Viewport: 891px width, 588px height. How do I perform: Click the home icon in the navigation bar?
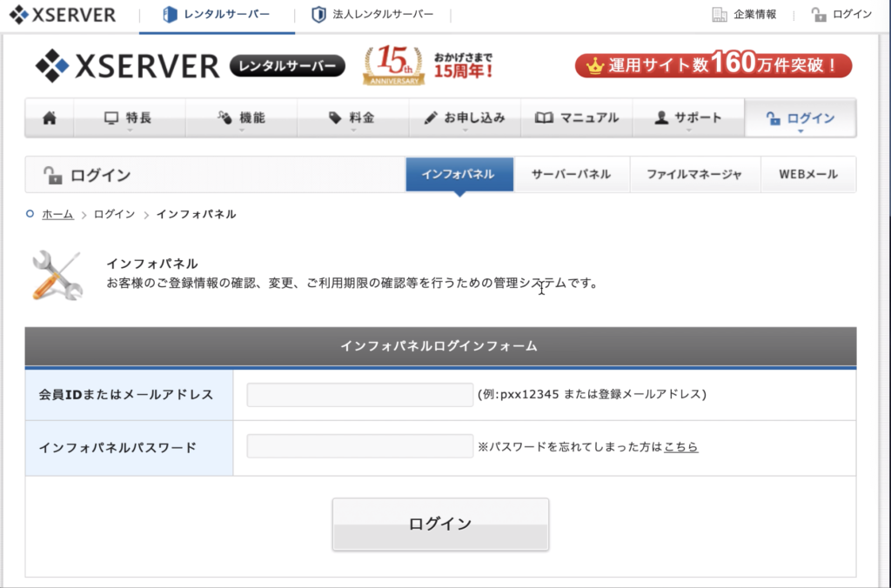point(49,117)
